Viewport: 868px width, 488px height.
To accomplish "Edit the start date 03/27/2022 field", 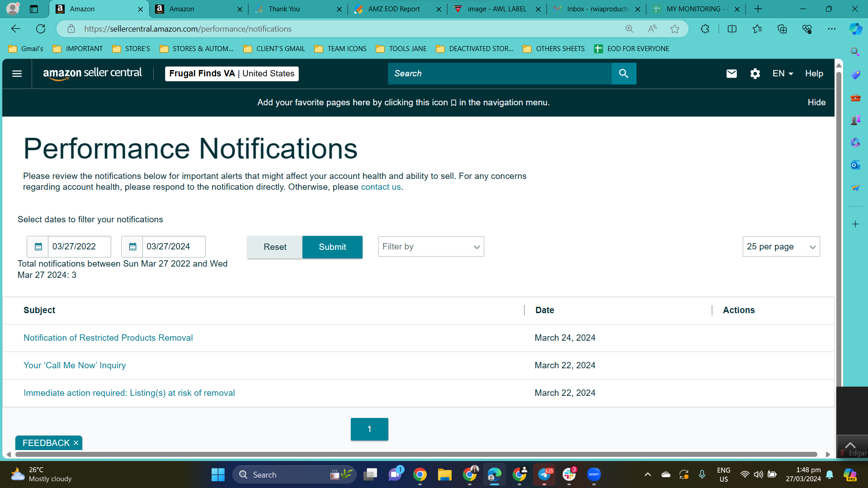I will point(80,247).
